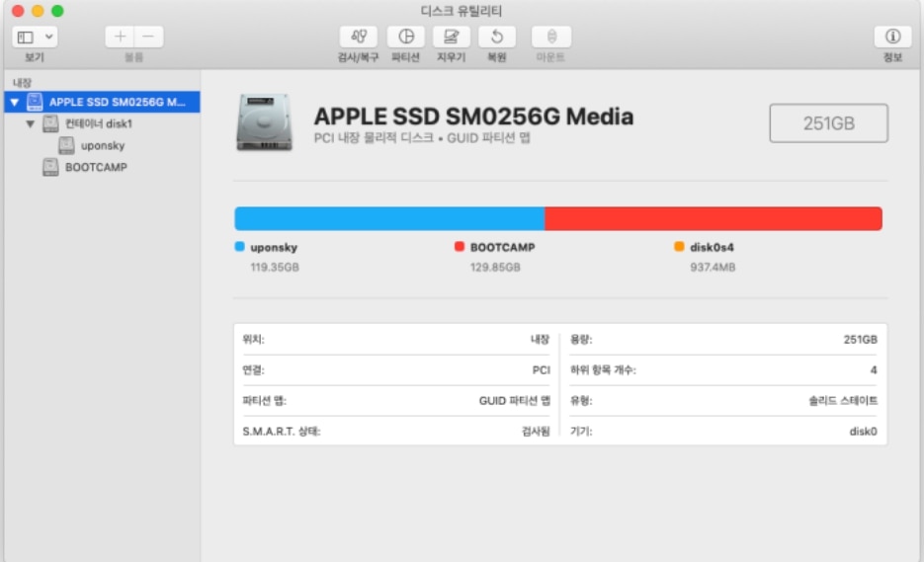The image size is (924, 562).
Task: Collapse the APPLE SSD SM0256G disclosure triangle
Action: tap(15, 102)
